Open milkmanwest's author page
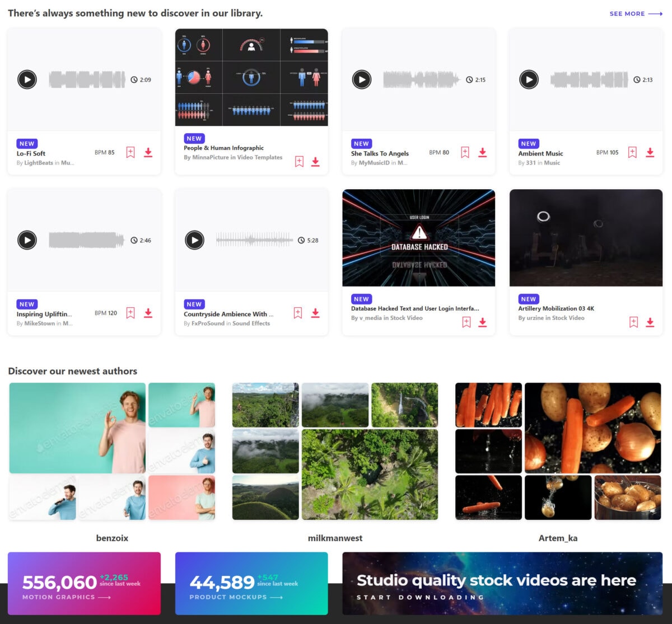Image resolution: width=672 pixels, height=624 pixels. pos(335,538)
